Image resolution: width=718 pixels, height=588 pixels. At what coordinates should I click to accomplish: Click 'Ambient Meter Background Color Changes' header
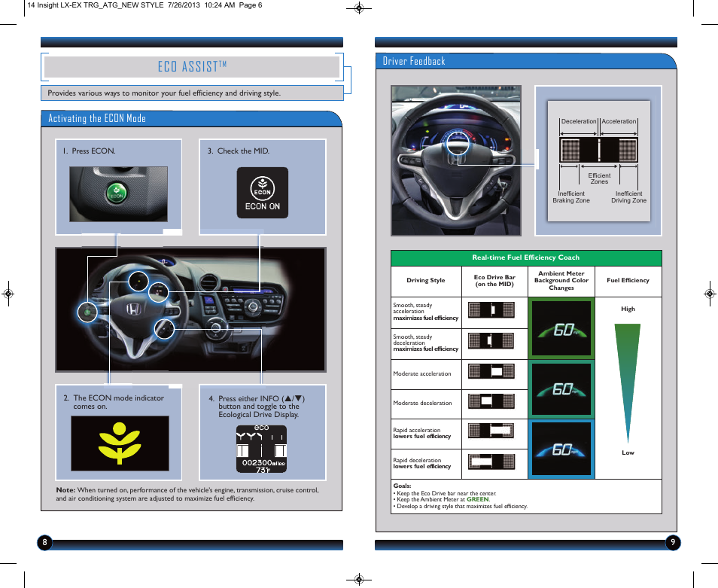click(561, 281)
